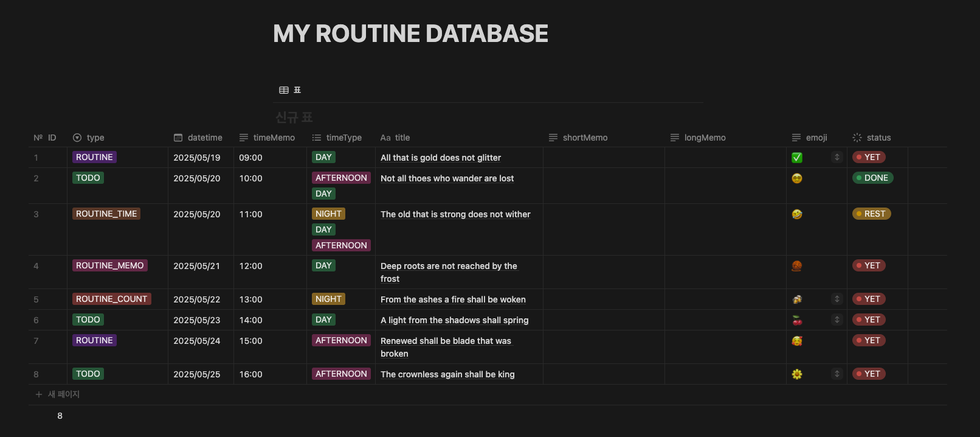This screenshot has width=980, height=437.
Task: Click the 신규 표 database title placeholder
Action: click(294, 117)
